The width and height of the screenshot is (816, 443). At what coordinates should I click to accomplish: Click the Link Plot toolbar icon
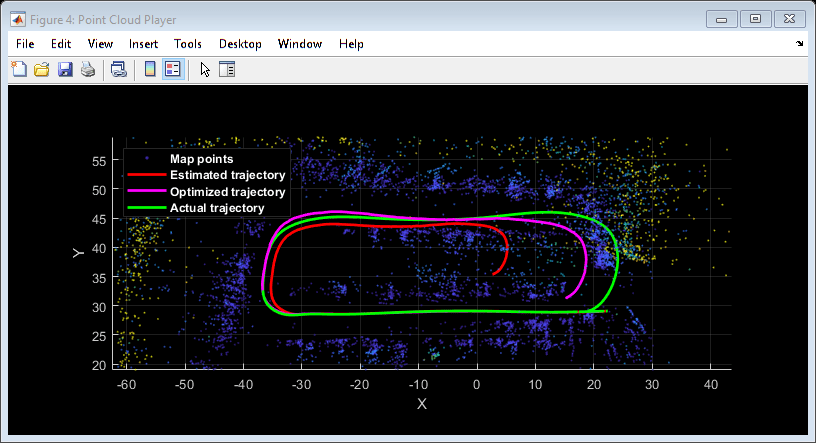118,69
